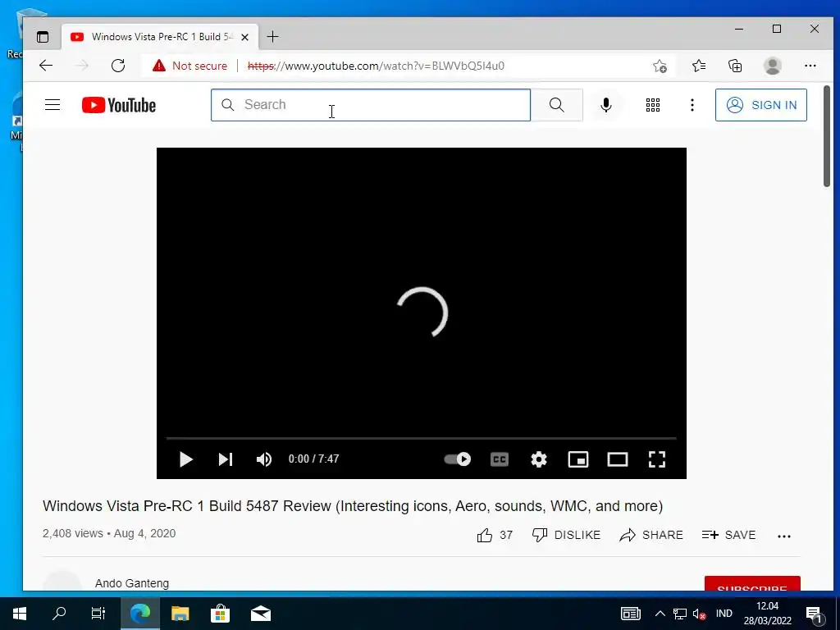Open the SHARE dialog
This screenshot has width=840, height=630.
click(x=651, y=535)
